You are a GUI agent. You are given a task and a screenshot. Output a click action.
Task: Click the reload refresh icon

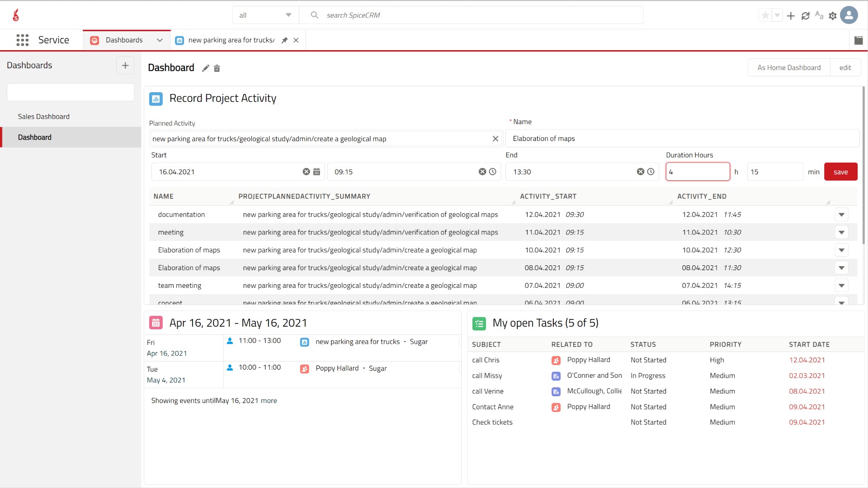click(x=805, y=16)
